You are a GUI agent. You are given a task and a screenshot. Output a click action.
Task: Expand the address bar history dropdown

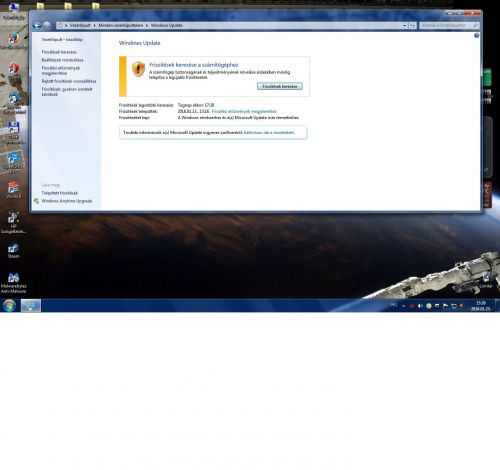pos(405,26)
